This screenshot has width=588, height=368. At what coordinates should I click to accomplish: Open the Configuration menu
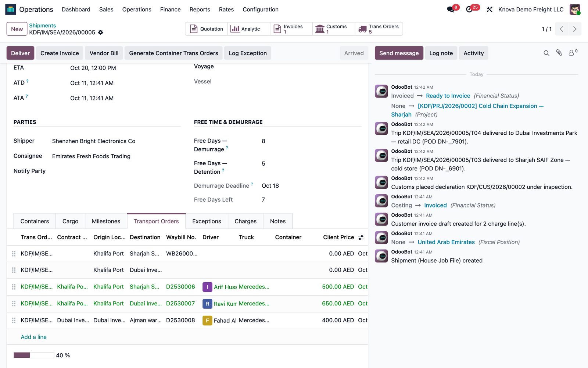point(261,10)
